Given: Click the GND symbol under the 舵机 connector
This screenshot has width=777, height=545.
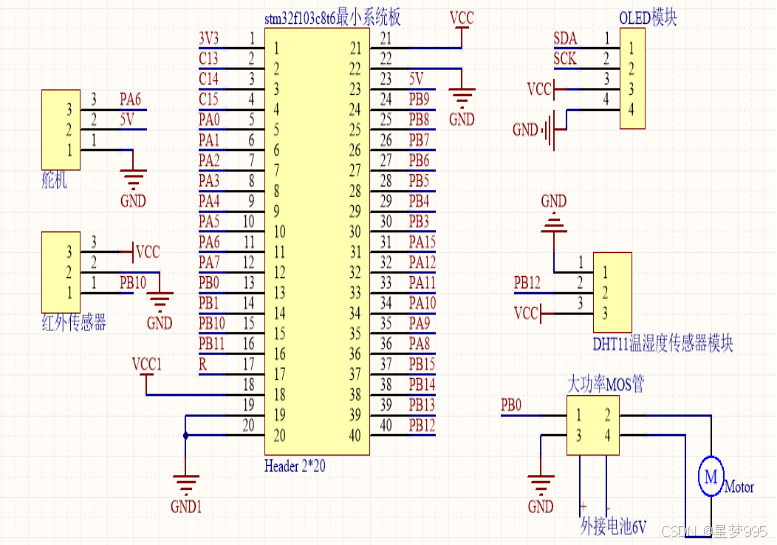Looking at the screenshot, I should point(133,180).
